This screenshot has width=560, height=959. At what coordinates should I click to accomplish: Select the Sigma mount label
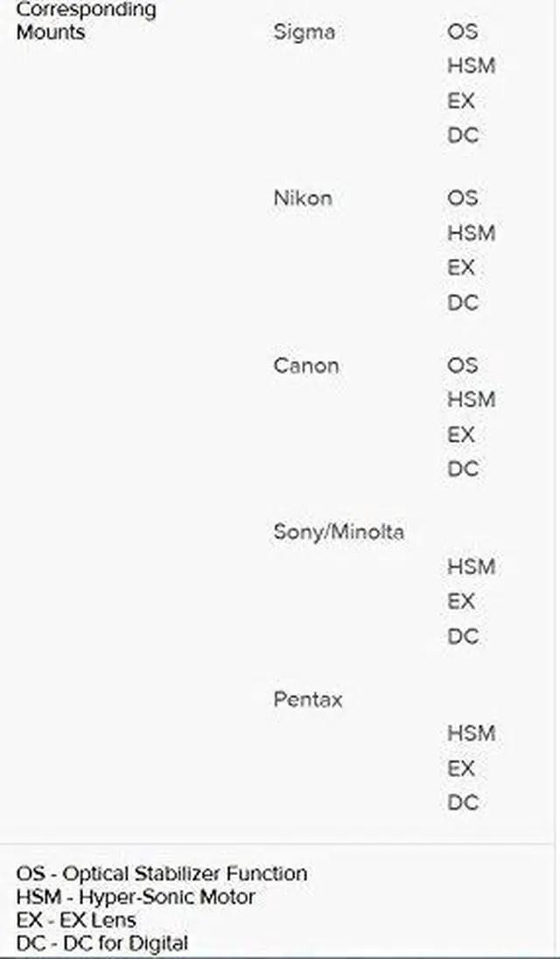click(304, 32)
